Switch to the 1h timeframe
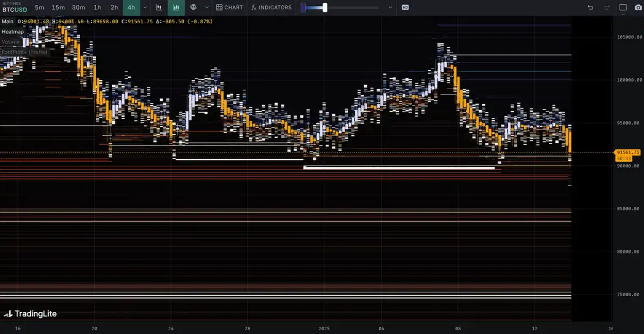Viewport: 644px width, 334px height. [x=97, y=8]
